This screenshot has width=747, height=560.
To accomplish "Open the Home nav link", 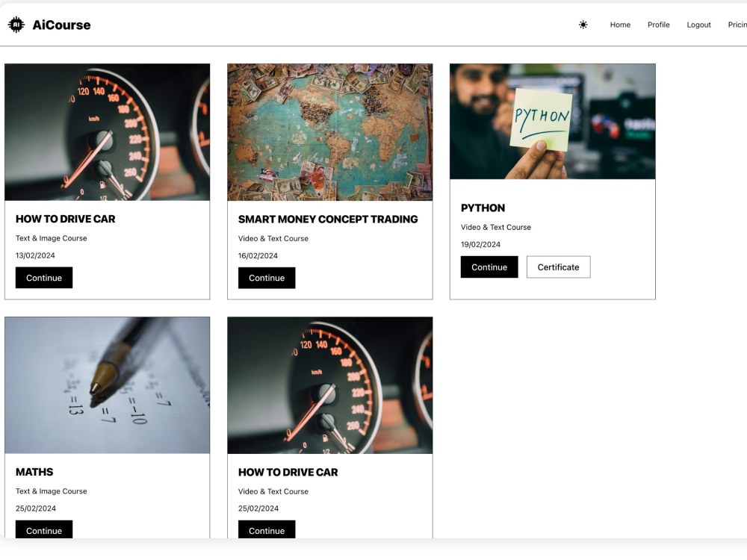I will [x=620, y=25].
